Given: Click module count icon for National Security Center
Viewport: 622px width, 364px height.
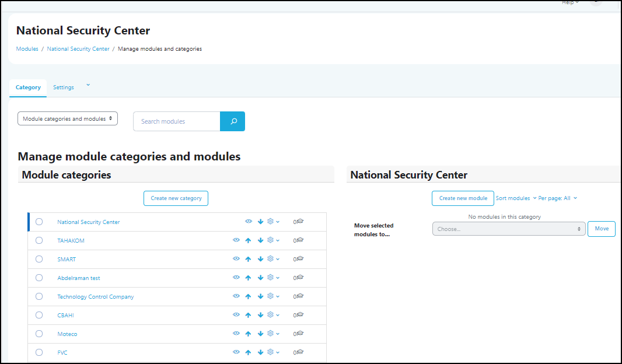Looking at the screenshot, I should pyautogui.click(x=300, y=221).
